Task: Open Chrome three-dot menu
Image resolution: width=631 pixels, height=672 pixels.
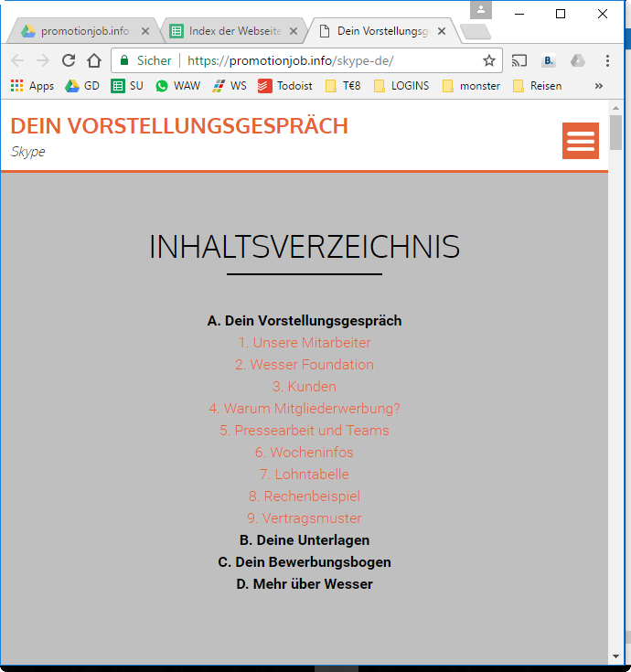Action: coord(607,60)
